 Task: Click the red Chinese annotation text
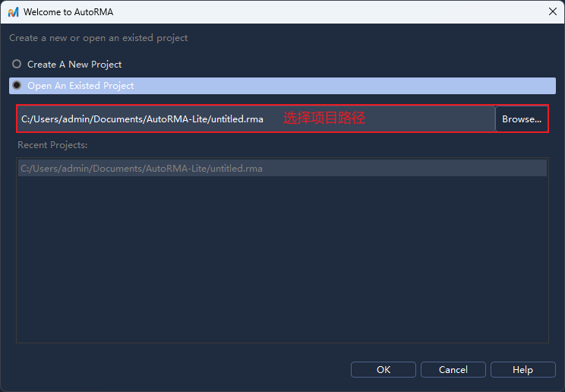pos(324,119)
